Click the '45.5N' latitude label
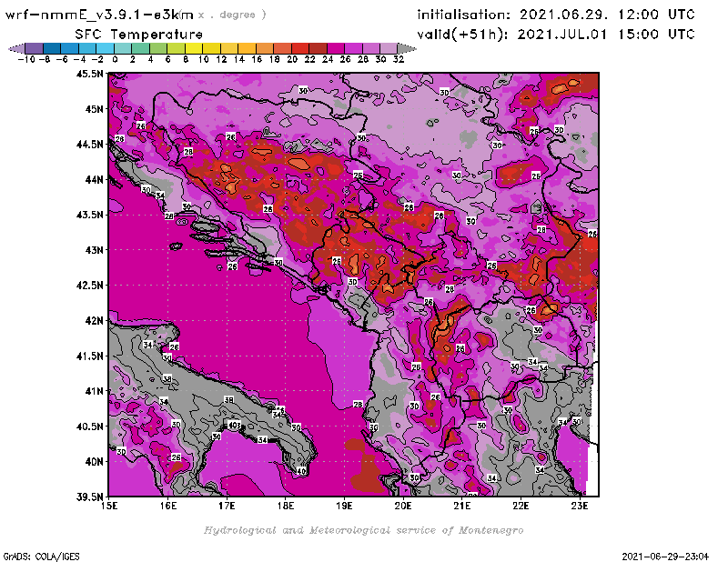Viewport: 728px width, 562px height. [89, 74]
